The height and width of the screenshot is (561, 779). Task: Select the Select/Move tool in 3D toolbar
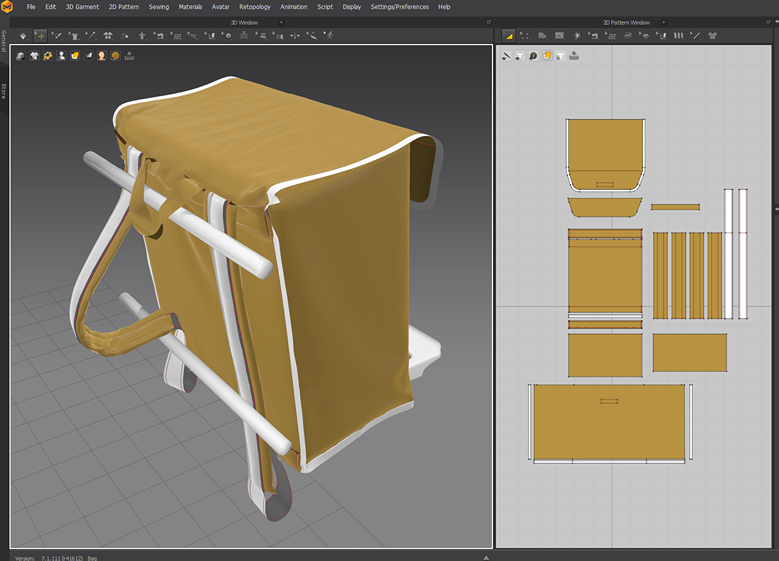click(x=41, y=35)
